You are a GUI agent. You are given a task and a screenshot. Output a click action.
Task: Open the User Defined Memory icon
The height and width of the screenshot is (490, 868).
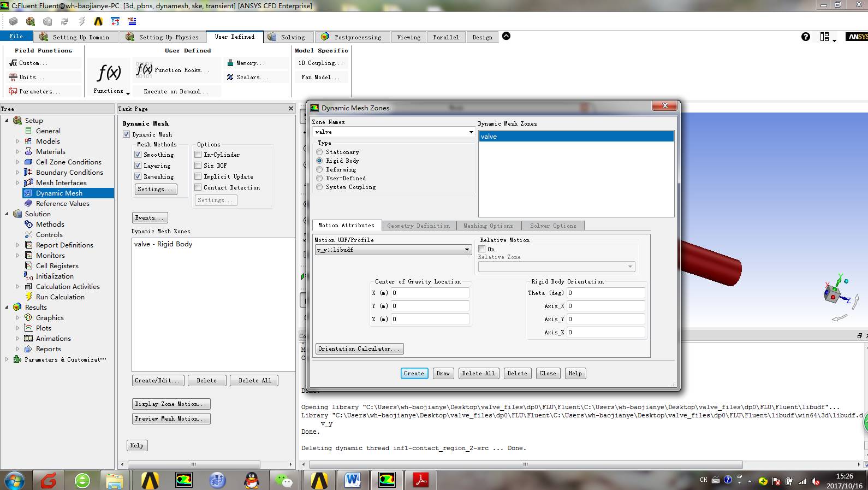[x=230, y=63]
